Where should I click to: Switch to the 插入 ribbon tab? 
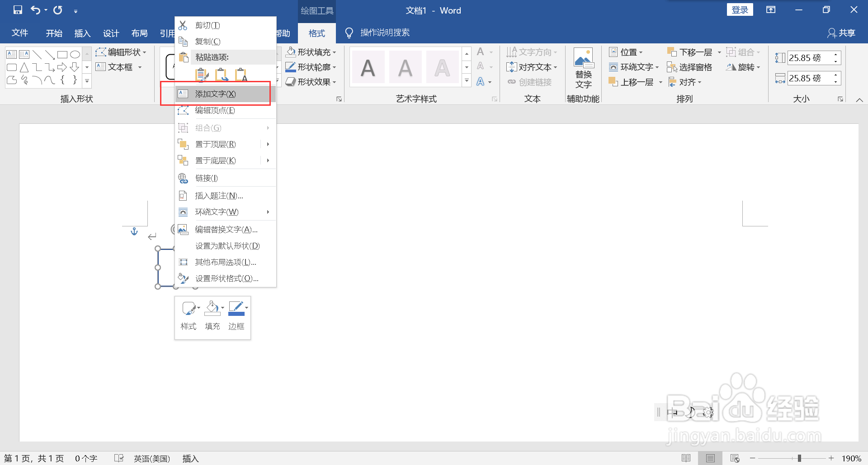point(82,33)
